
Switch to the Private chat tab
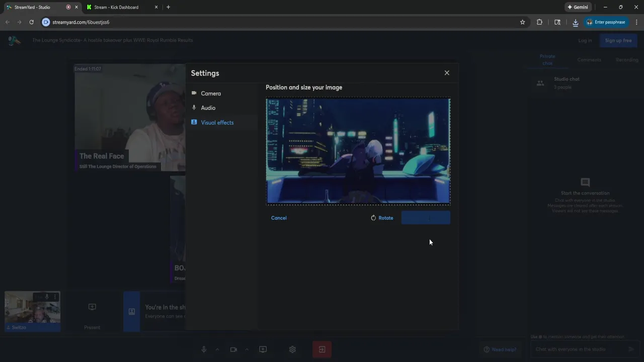547,59
